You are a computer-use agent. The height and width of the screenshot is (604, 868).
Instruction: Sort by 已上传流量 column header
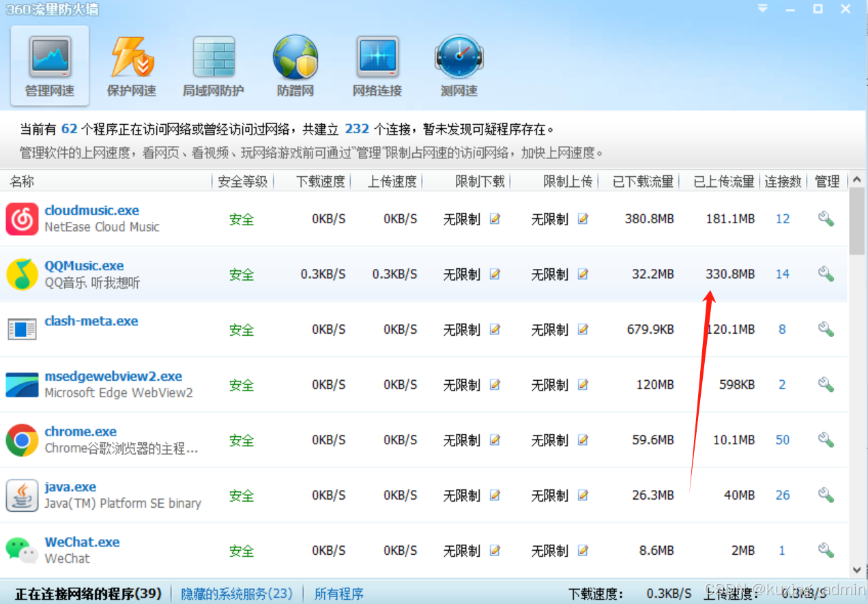tap(725, 182)
